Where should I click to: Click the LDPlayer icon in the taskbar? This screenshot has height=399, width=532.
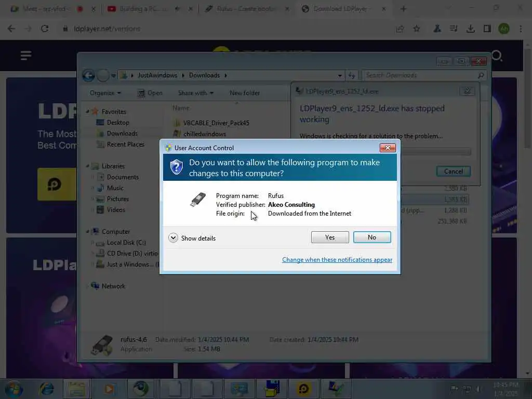tap(303, 389)
